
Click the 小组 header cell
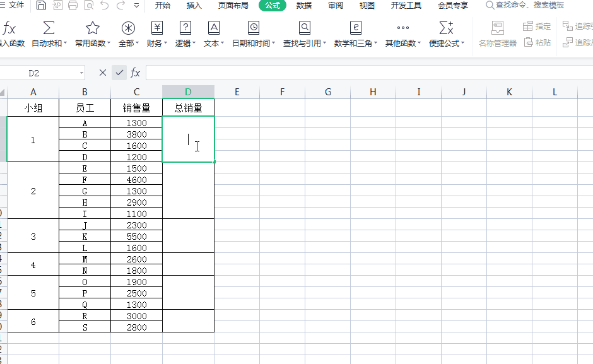coord(33,108)
